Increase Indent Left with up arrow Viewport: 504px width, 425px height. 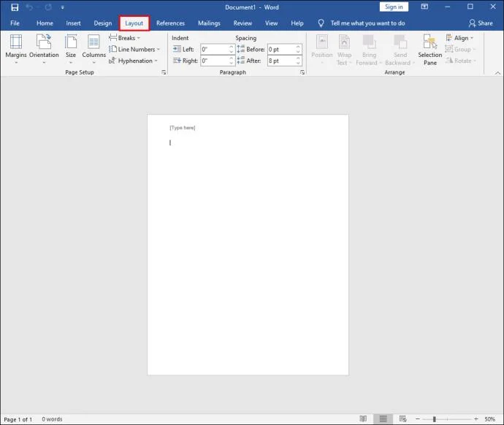point(231,47)
